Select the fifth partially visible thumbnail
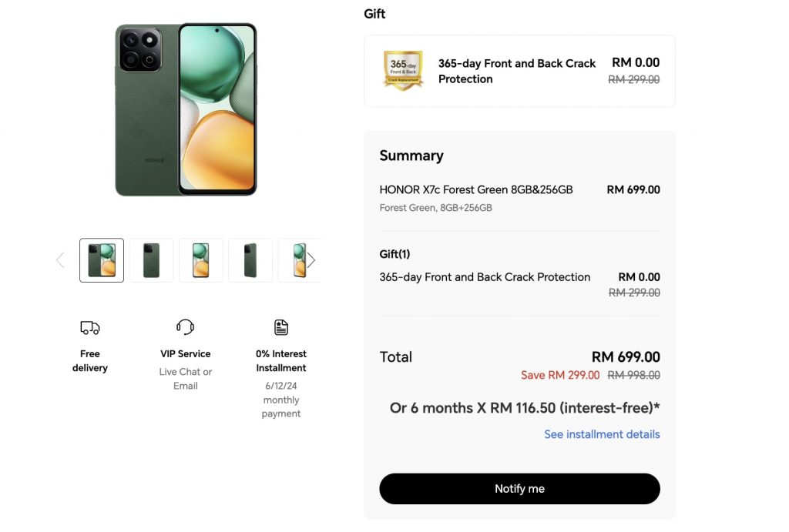 coord(299,260)
